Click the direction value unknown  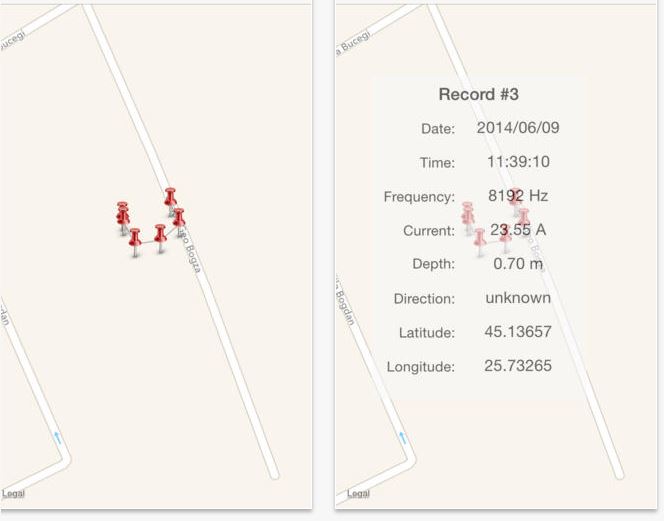pos(518,298)
